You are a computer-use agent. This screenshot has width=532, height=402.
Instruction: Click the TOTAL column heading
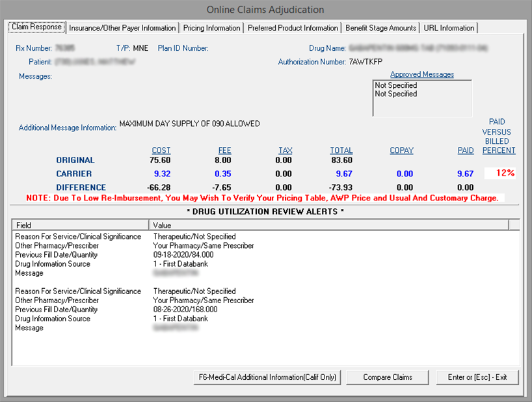point(341,151)
